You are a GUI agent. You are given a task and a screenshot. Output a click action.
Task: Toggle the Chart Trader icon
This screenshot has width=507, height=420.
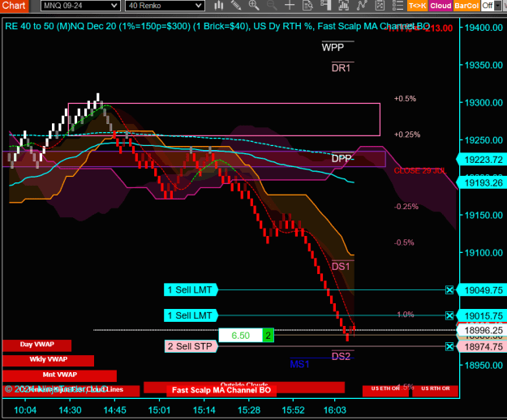325,5
